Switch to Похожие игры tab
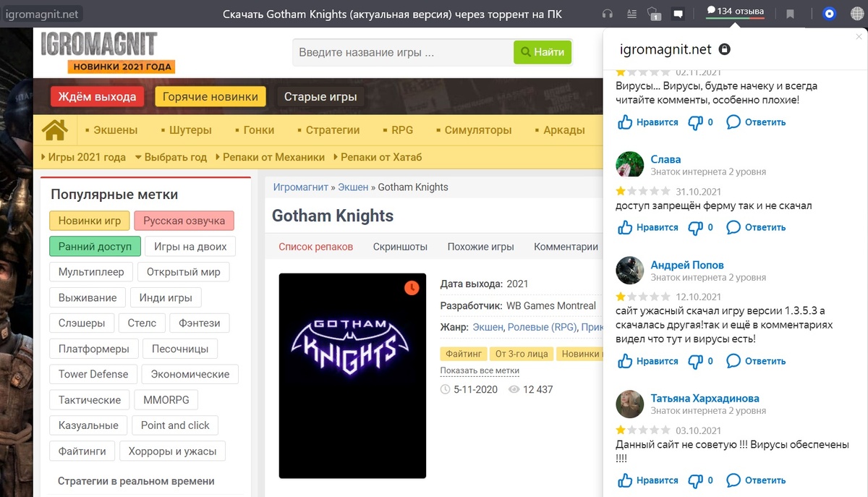 click(480, 247)
